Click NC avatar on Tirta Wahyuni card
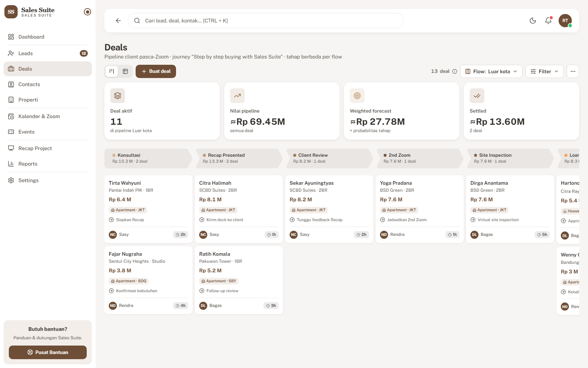 113,234
